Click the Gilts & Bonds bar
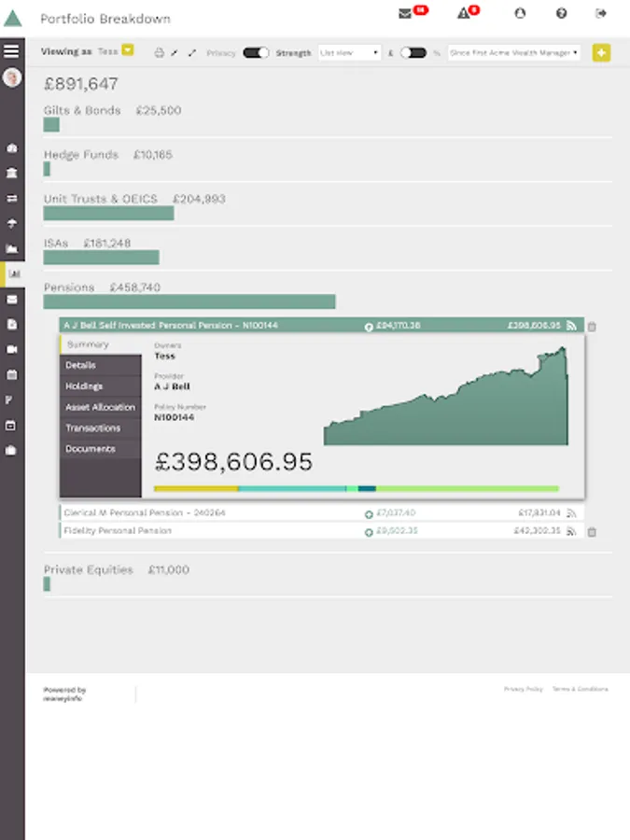Screen dimensions: 630x840 coord(51,125)
